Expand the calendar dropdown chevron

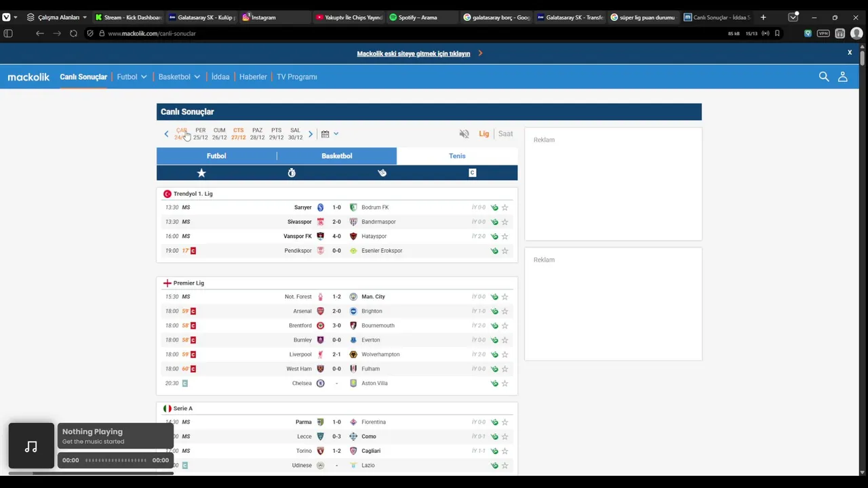click(x=336, y=134)
